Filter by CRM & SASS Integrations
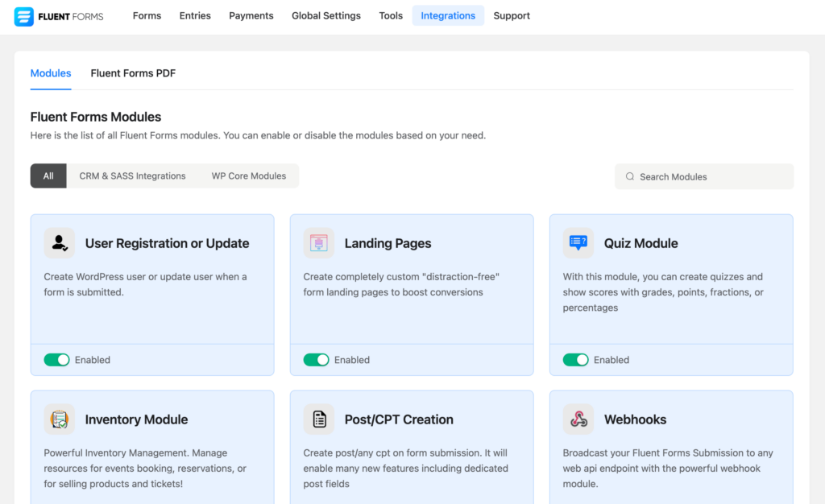 pyautogui.click(x=132, y=176)
